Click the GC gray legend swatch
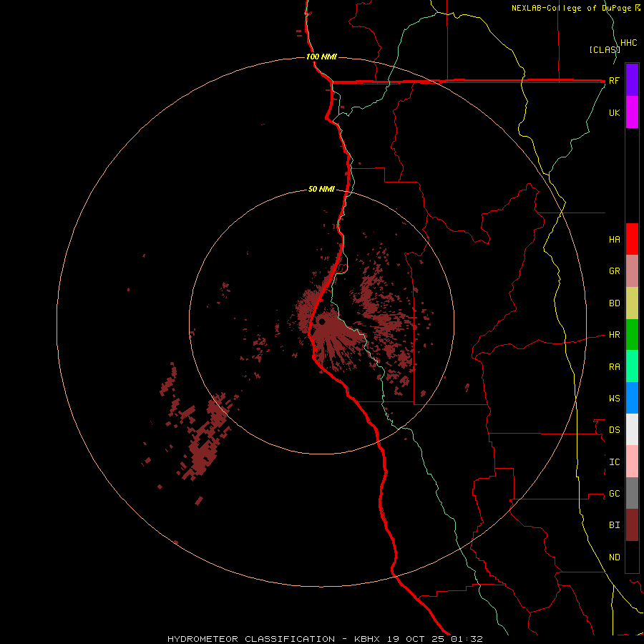The image size is (644, 644). click(632, 493)
